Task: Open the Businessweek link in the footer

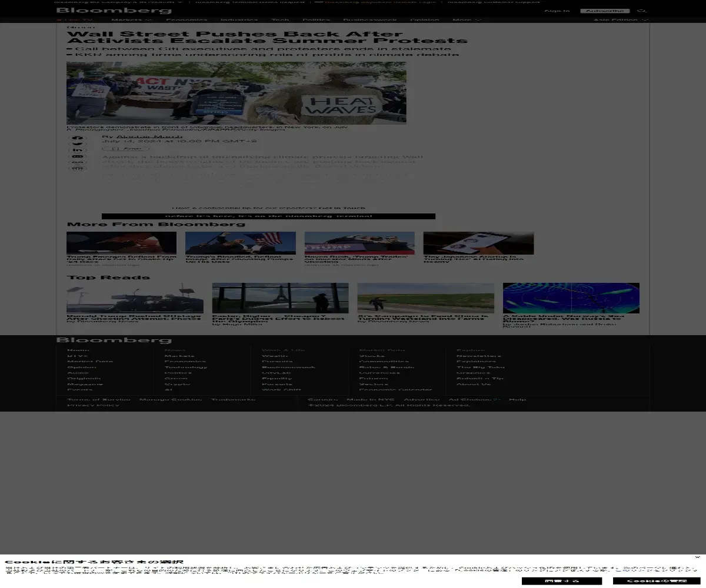Action: pos(288,367)
